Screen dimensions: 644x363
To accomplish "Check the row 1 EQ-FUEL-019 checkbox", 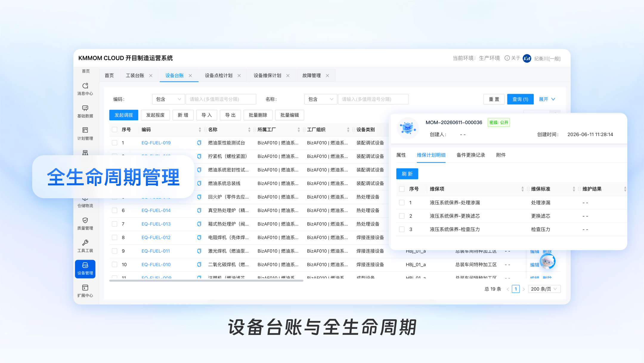I will [114, 143].
